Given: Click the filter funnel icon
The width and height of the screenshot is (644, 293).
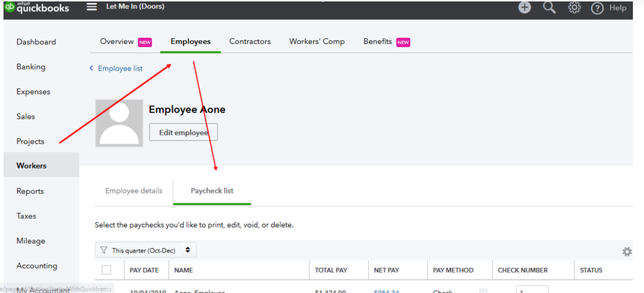Looking at the screenshot, I should (x=104, y=250).
